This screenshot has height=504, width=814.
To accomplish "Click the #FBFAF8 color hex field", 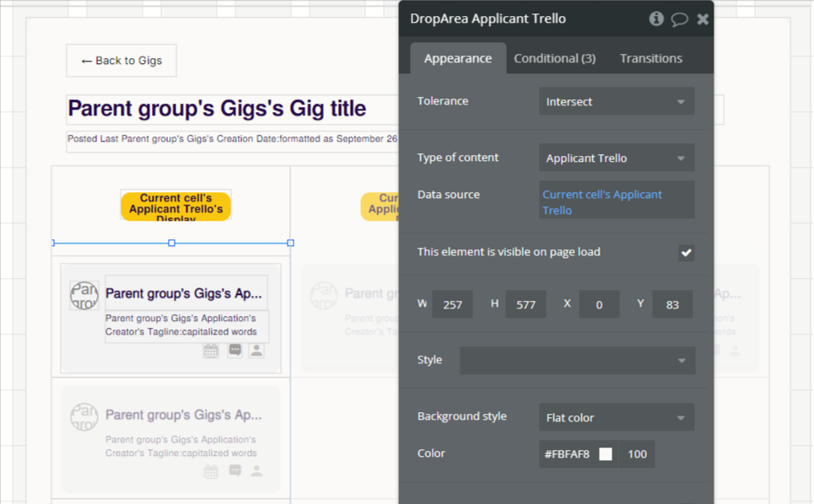I will tap(567, 454).
